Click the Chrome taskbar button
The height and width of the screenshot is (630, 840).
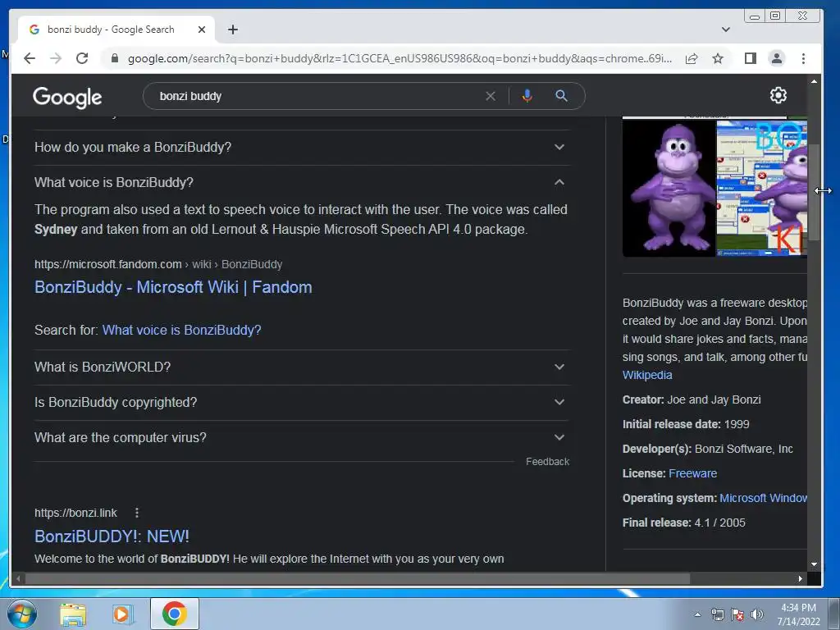[175, 614]
